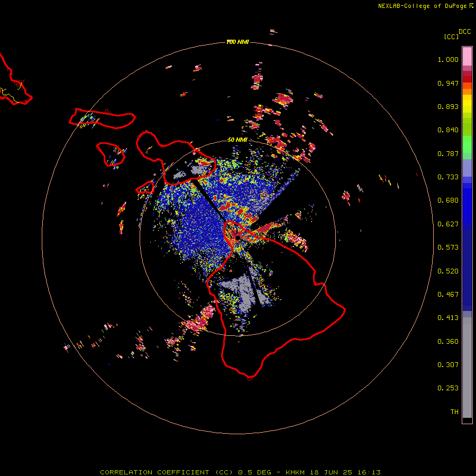Click the gray color band near 0.307
This screenshot has height=476, width=476.
point(467,368)
